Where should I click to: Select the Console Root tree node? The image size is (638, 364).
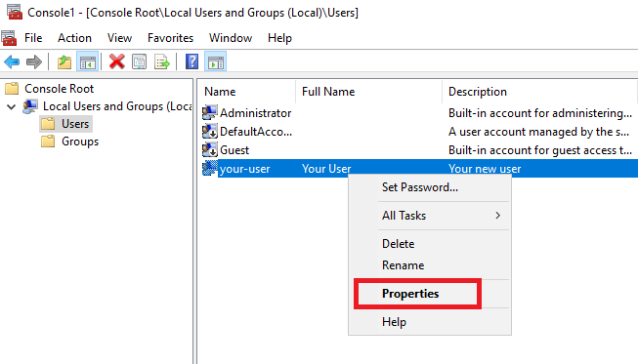[59, 89]
